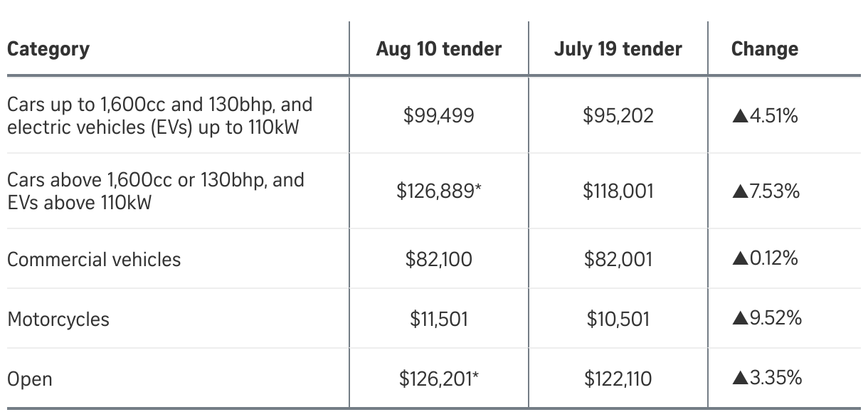Click the up triangle beside 7.53%
The width and height of the screenshot is (868, 417).
[739, 191]
